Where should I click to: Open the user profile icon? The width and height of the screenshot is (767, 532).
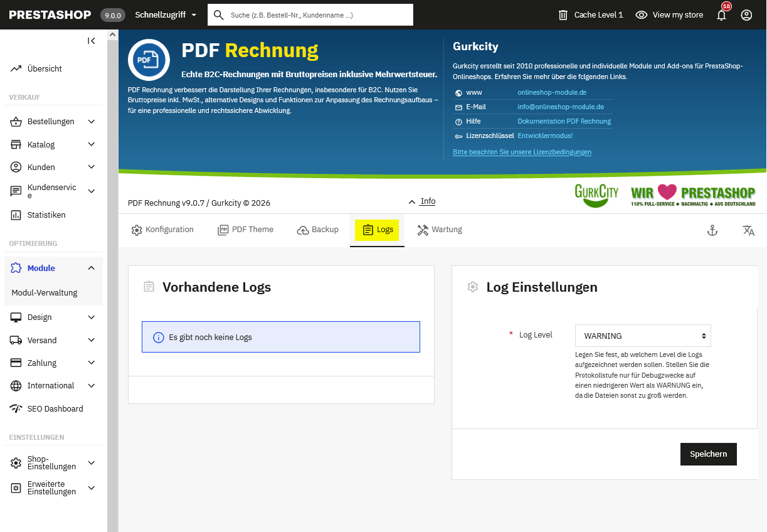tap(746, 15)
